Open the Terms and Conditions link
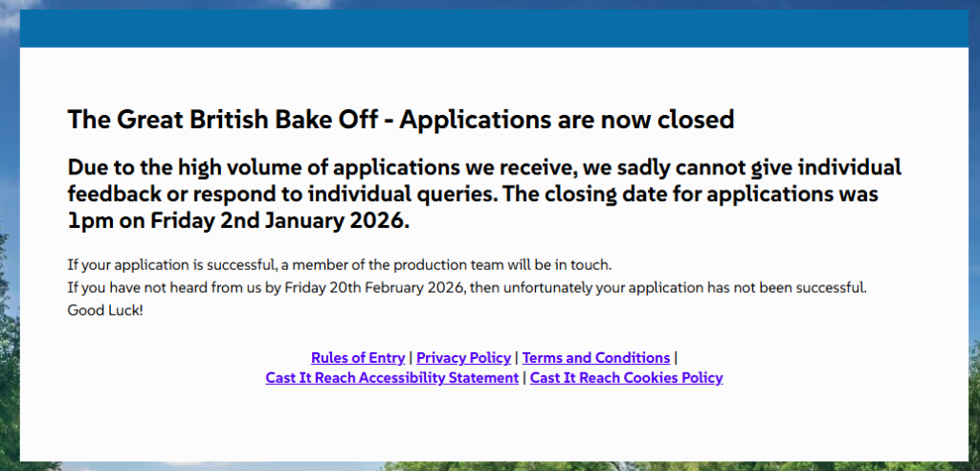The image size is (980, 471). pos(595,358)
